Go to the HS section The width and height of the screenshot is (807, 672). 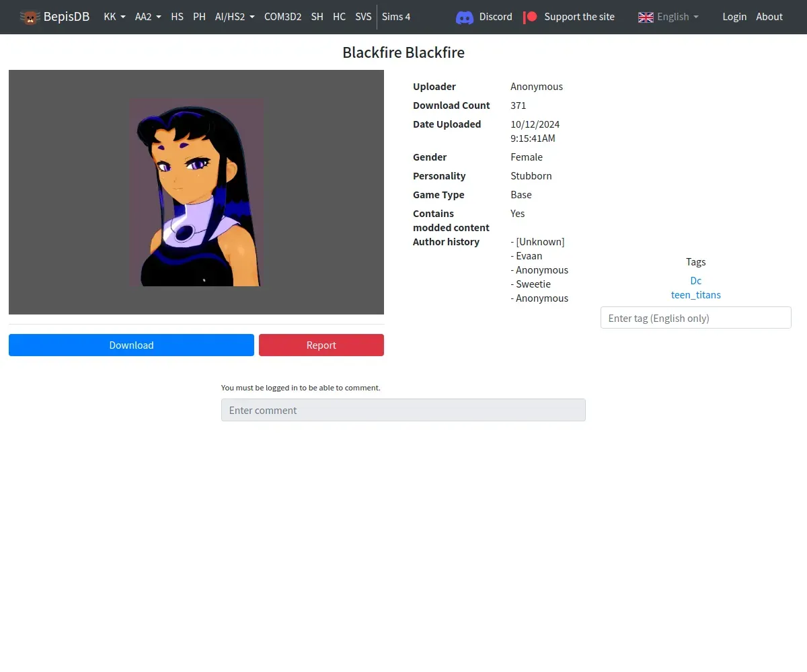coord(177,17)
